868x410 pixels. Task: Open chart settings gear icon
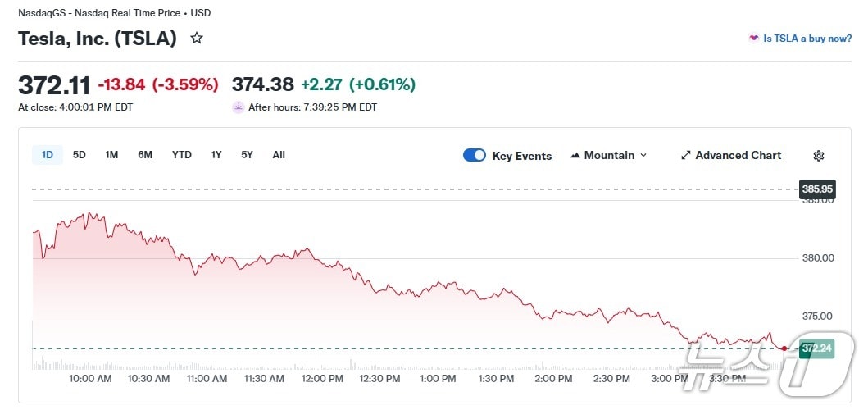coord(818,156)
